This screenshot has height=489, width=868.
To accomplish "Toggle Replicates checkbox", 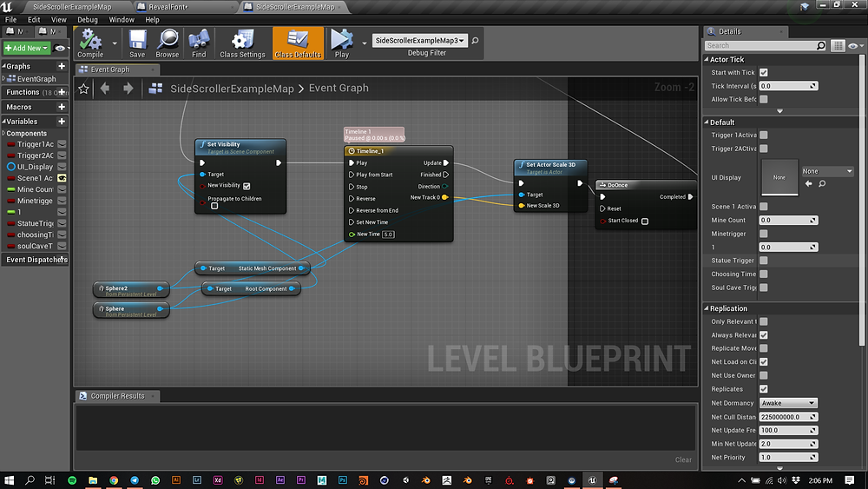I will click(x=763, y=389).
